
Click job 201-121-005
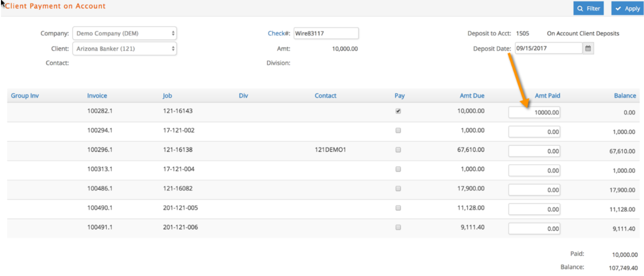click(x=180, y=208)
